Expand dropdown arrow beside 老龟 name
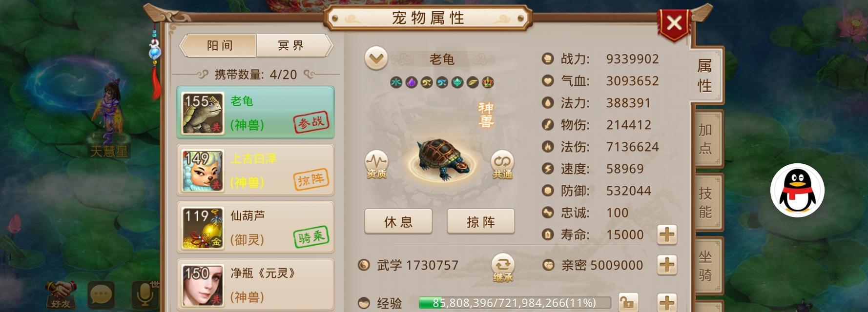868x312 pixels. 376,59
